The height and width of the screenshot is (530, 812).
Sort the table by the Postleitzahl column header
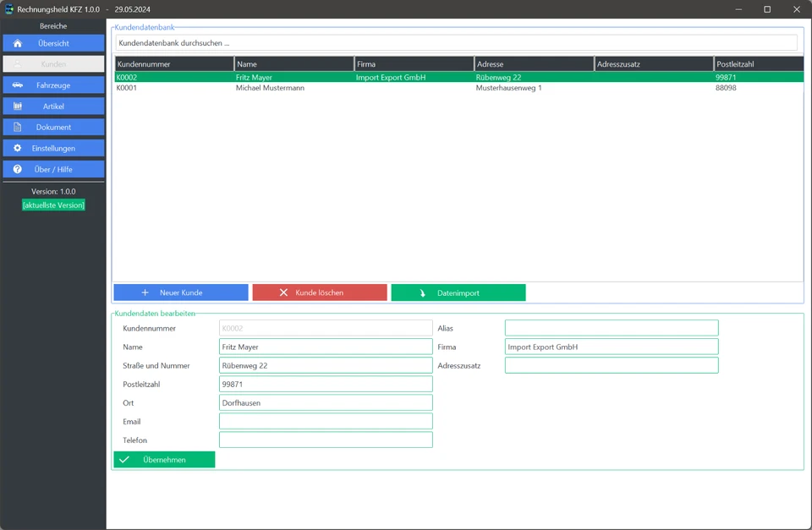coord(758,64)
